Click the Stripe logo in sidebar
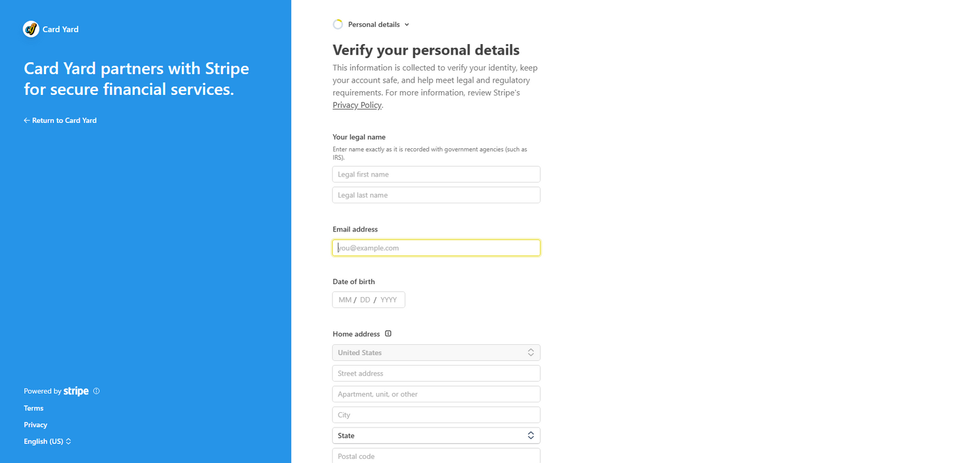980x463 pixels. click(76, 391)
